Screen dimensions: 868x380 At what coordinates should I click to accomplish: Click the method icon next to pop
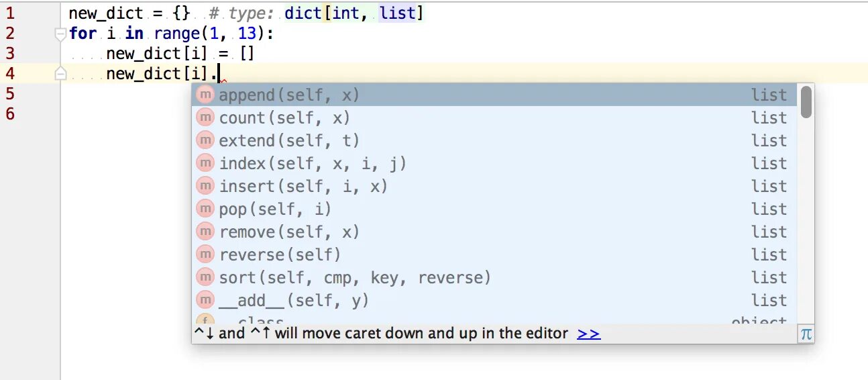[x=205, y=209]
